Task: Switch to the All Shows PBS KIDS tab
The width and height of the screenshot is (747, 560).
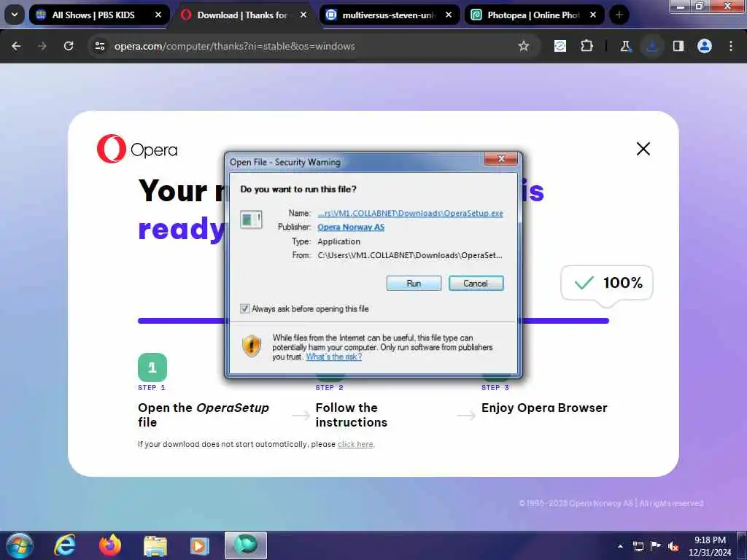Action: (99, 15)
